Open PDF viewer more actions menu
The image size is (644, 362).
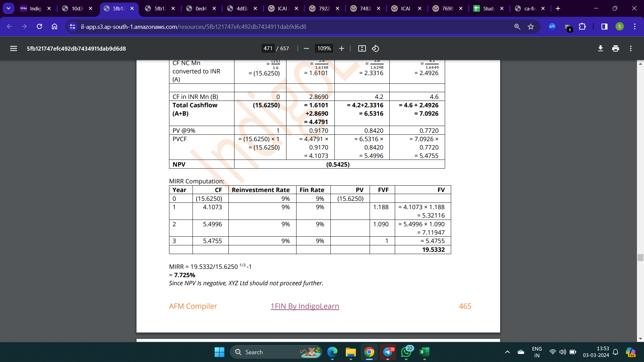[x=631, y=49]
